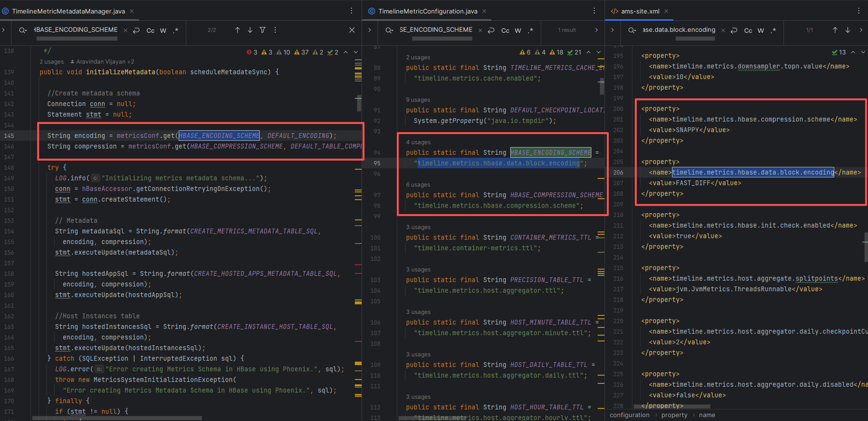Toggle Match Case in left find bar
This screenshot has height=421, width=868.
pyautogui.click(x=151, y=30)
